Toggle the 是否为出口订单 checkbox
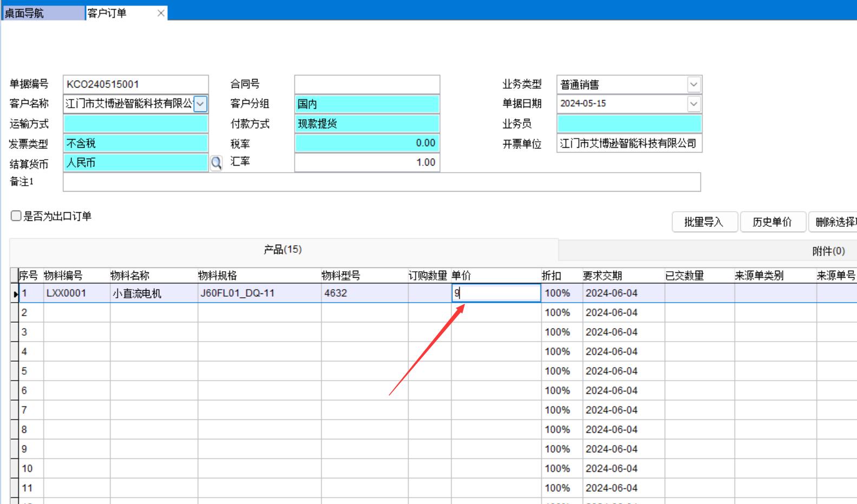This screenshot has height=504, width=857. coord(16,216)
